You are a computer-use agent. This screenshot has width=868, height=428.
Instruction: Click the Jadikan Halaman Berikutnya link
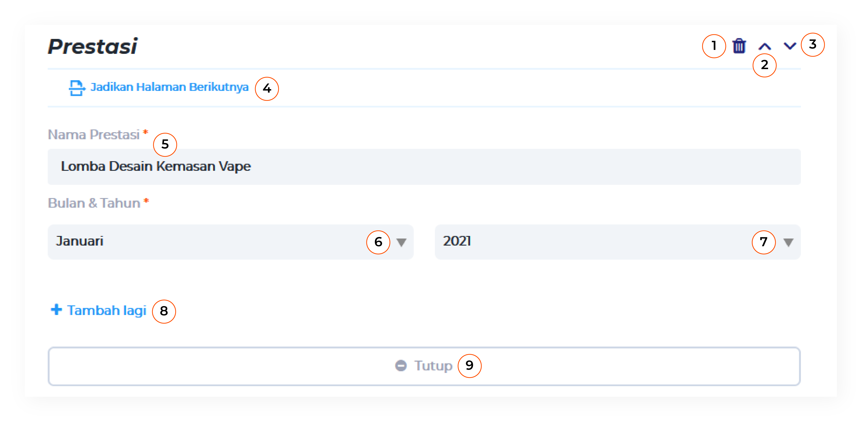[x=170, y=87]
